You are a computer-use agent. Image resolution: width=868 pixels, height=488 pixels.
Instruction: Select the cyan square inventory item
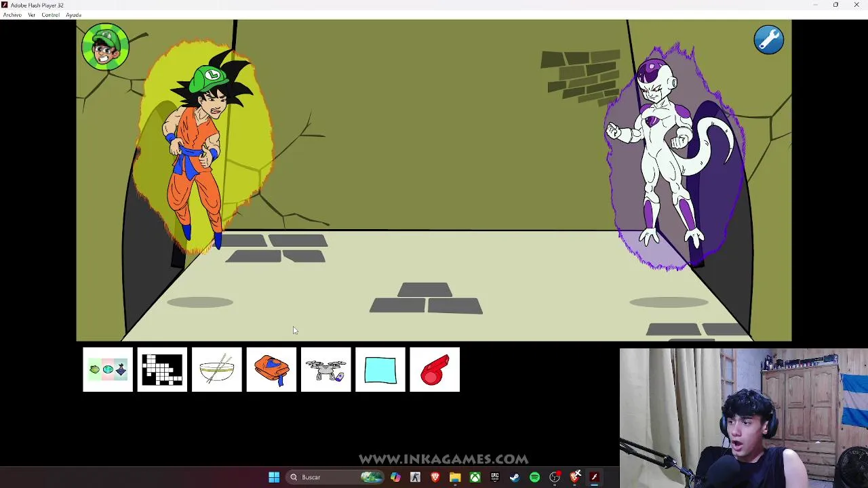tap(380, 369)
